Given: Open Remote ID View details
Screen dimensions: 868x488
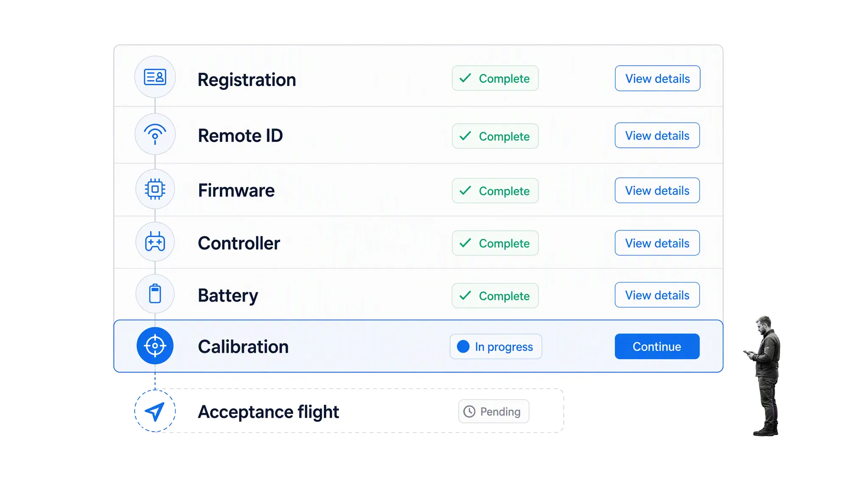Looking at the screenshot, I should point(657,136).
